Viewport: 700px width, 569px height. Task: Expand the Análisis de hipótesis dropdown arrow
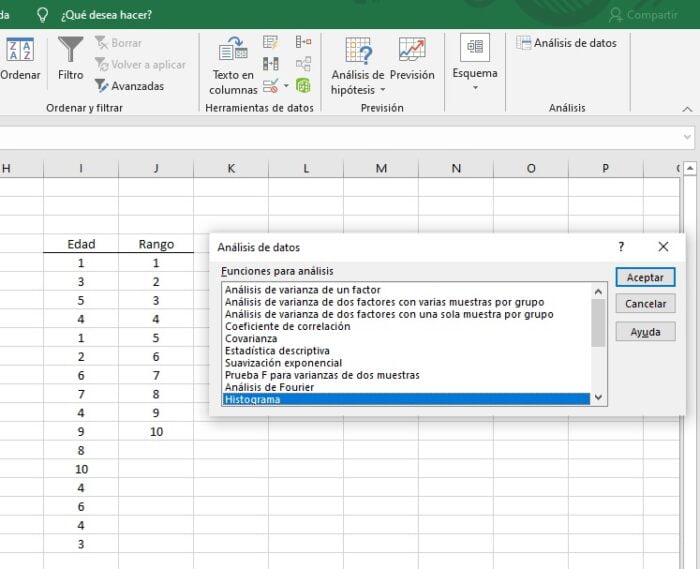pos(383,90)
